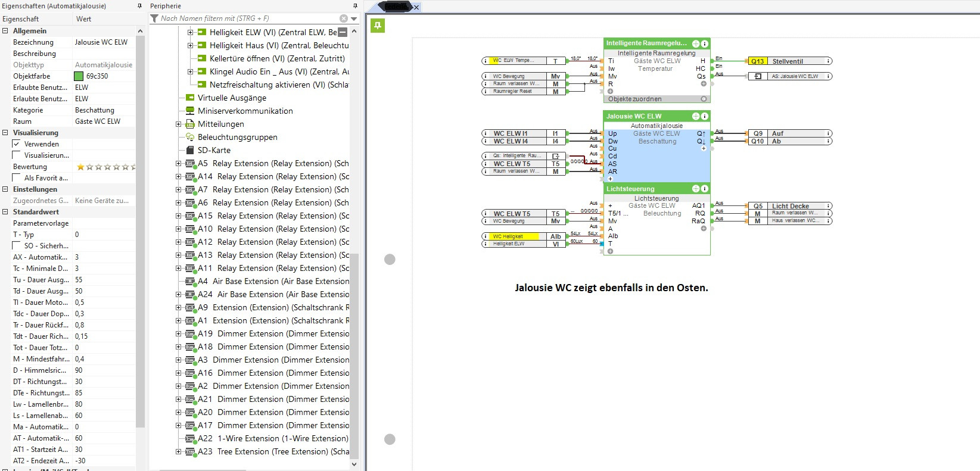Image resolution: width=980 pixels, height=471 pixels.
Task: Click the WC ELW I1 input block
Action: click(524, 133)
